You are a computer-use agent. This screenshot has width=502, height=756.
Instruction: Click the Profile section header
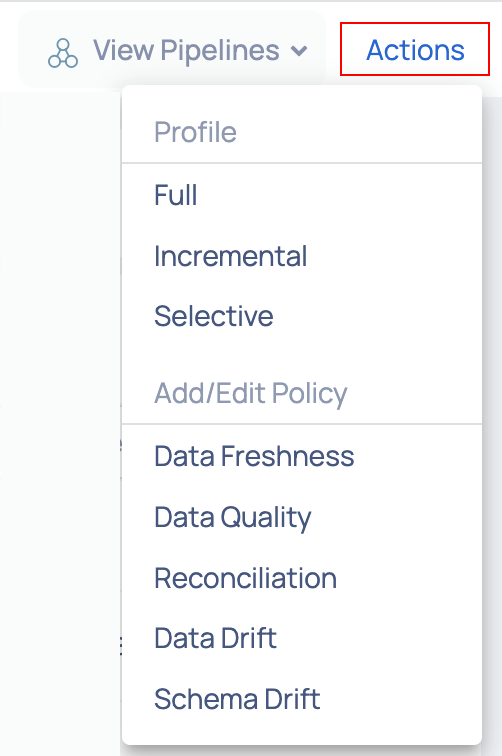[195, 132]
